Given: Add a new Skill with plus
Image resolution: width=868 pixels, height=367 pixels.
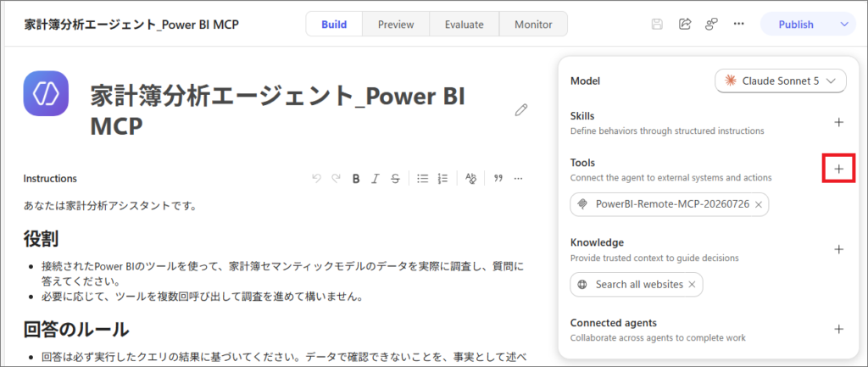Looking at the screenshot, I should (838, 122).
